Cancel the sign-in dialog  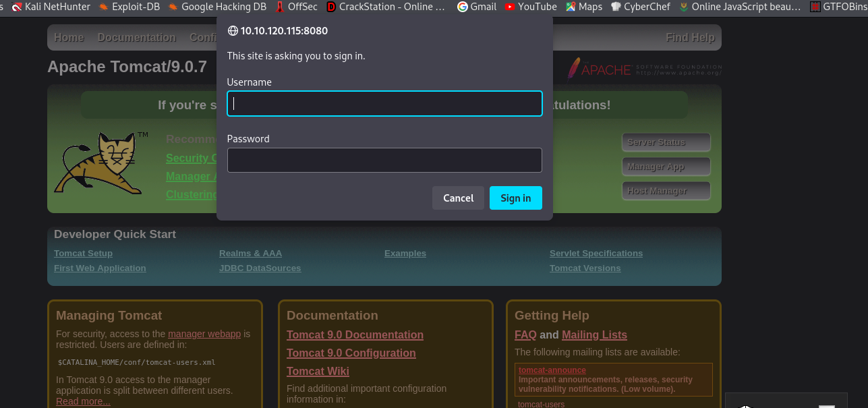pos(458,198)
